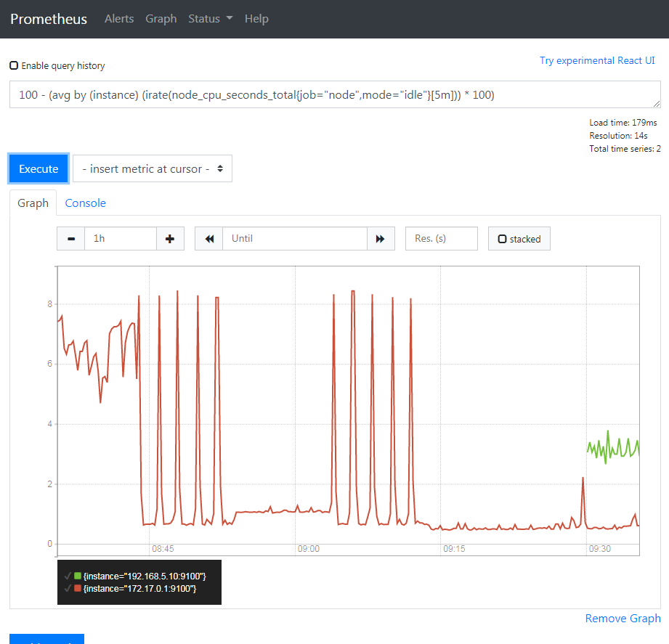Viewport: 669px width, 644px height.
Task: Click the red color swatch in legend
Action: (x=78, y=588)
